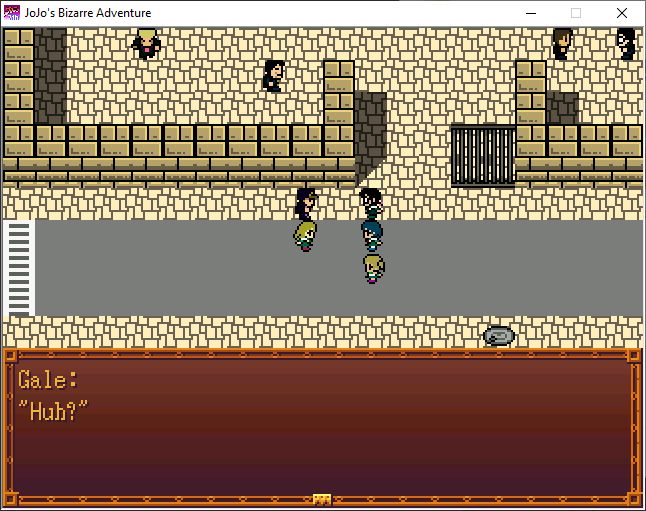Click the "Gale:" speaker name text

tap(48, 380)
